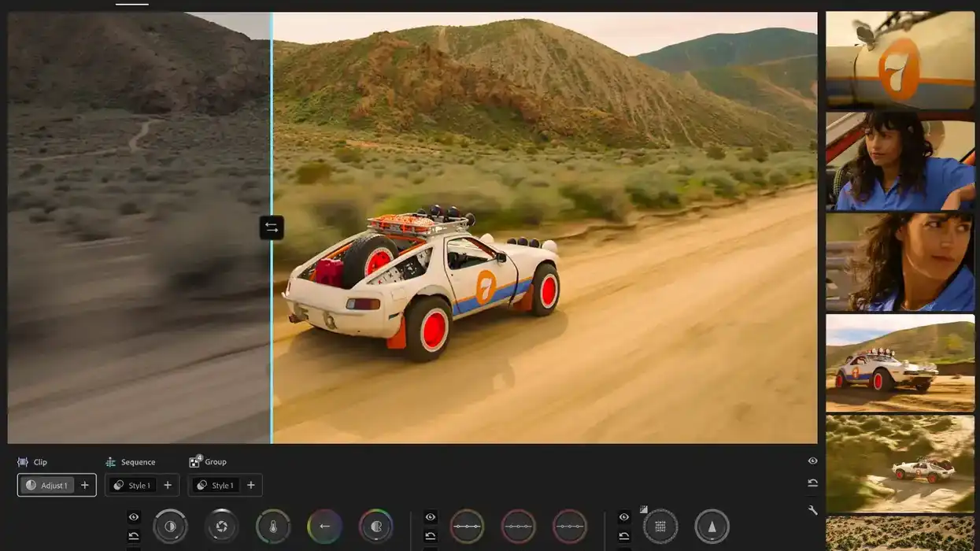Select the Sequence tab
Viewport: 980px width, 551px height.
pyautogui.click(x=131, y=462)
